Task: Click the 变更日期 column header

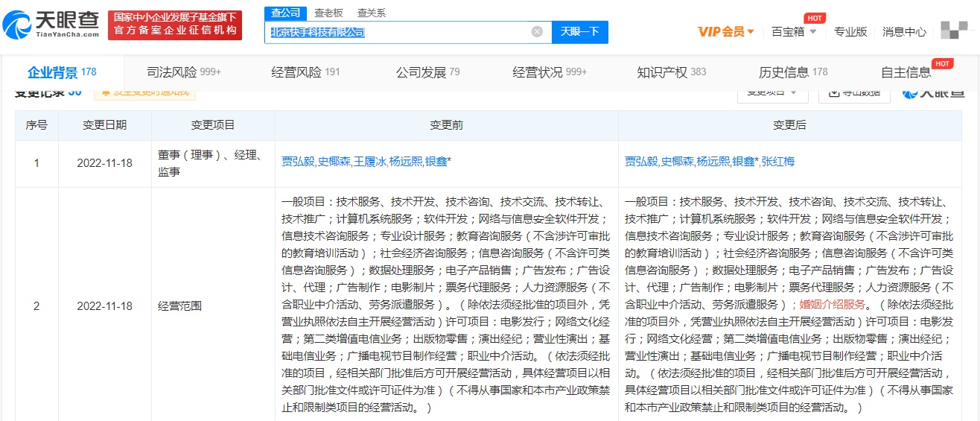Action: (x=104, y=125)
